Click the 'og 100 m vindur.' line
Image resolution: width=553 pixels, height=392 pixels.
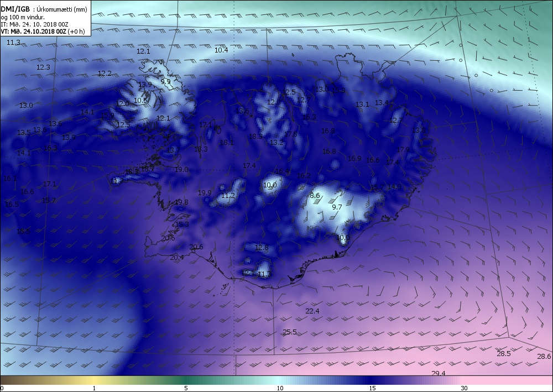click(x=23, y=17)
